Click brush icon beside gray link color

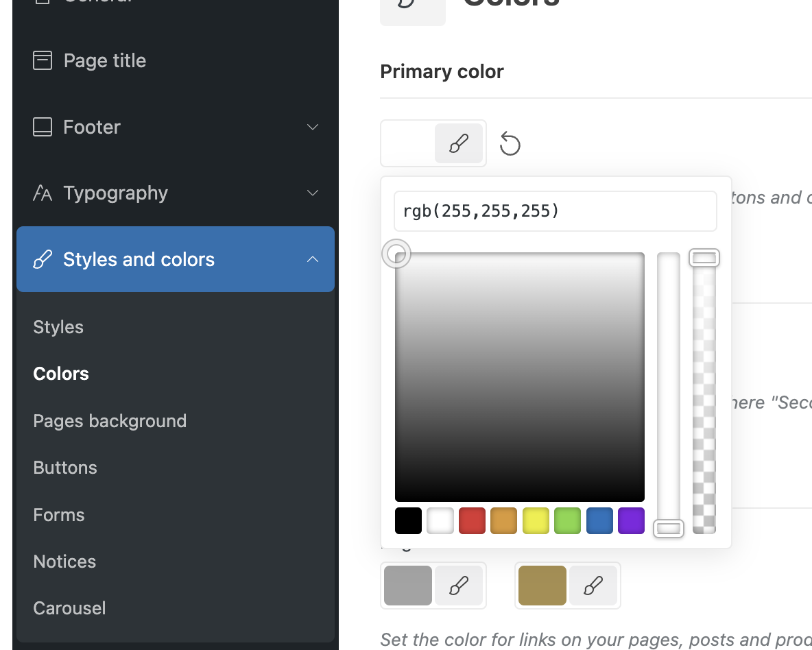pos(459,586)
